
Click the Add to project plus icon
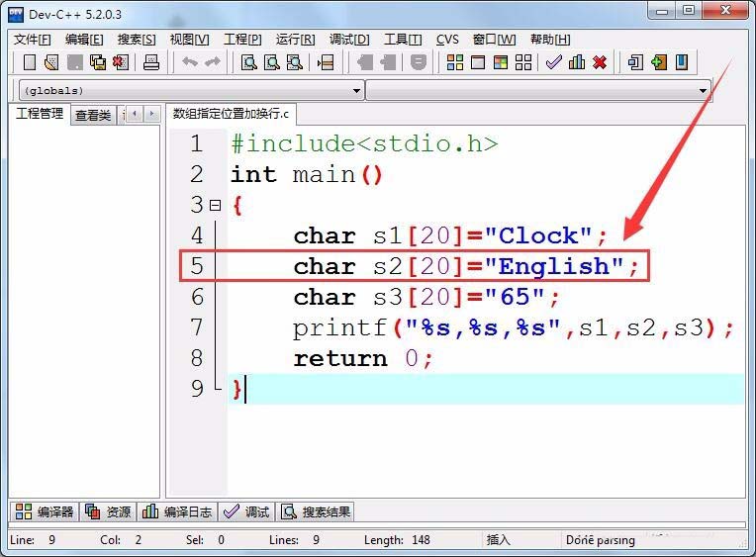pyautogui.click(x=659, y=62)
